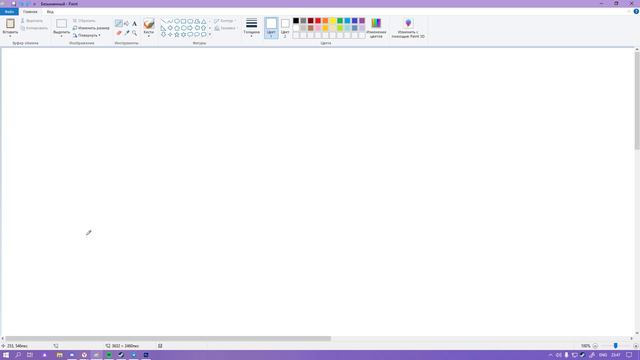
Task: Click the vertical scrollbar thumb
Action: tap(637, 100)
